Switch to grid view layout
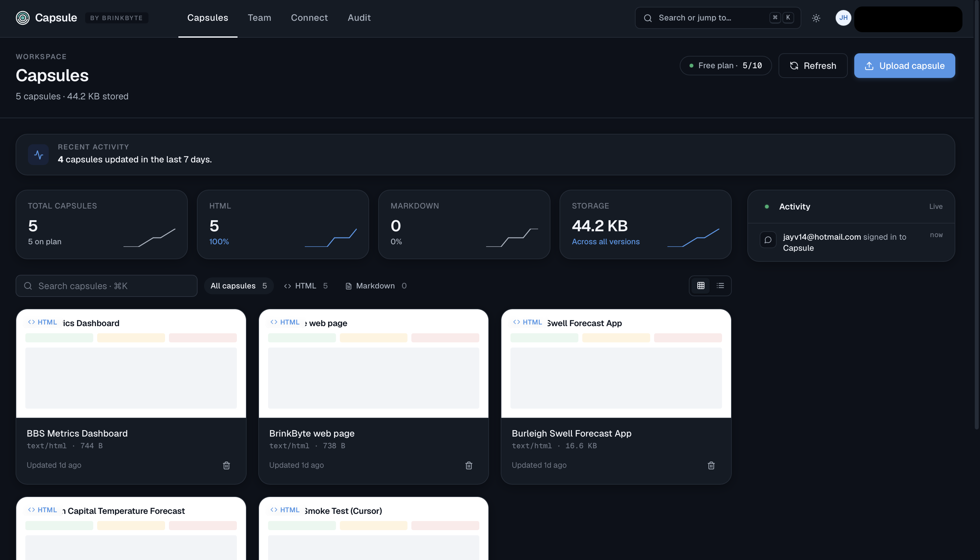This screenshot has height=560, width=980. pos(700,286)
